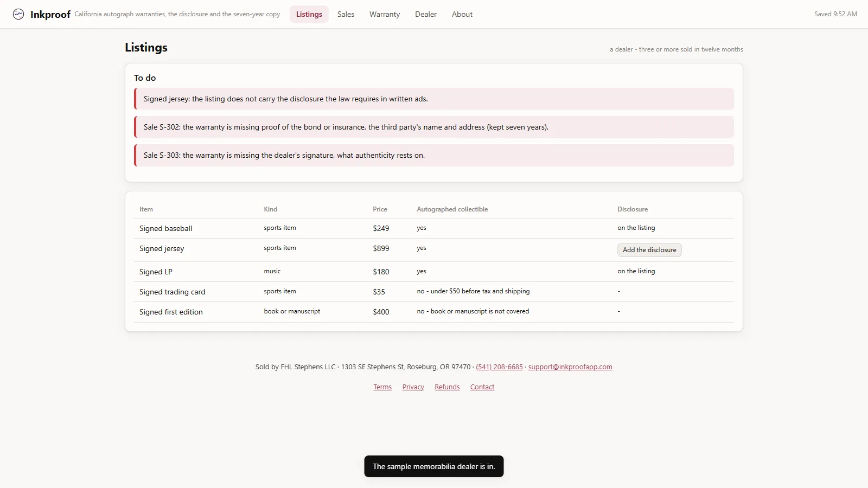Click the Disclosure column header
Screen dimensions: 868x488
click(x=633, y=209)
